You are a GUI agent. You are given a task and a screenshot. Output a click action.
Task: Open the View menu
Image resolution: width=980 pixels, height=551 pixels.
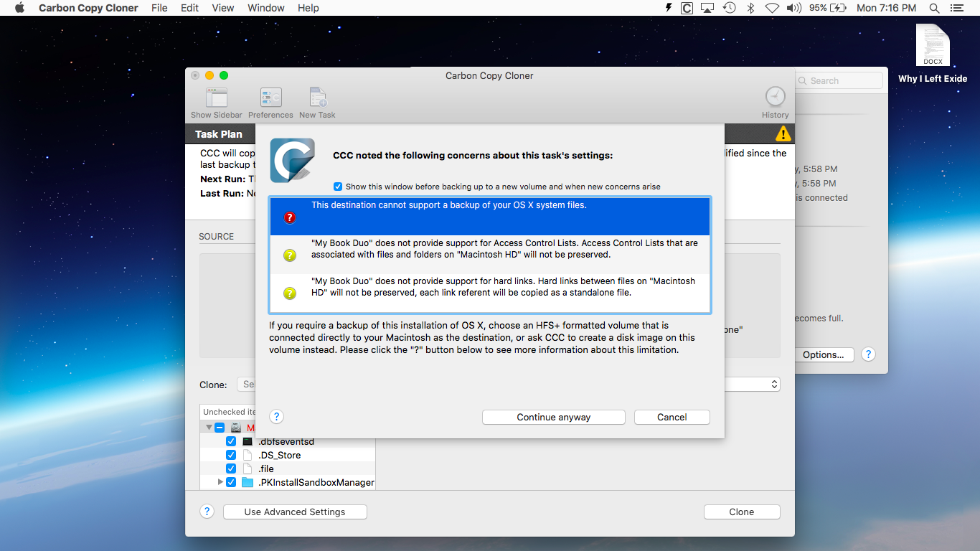[x=223, y=8]
